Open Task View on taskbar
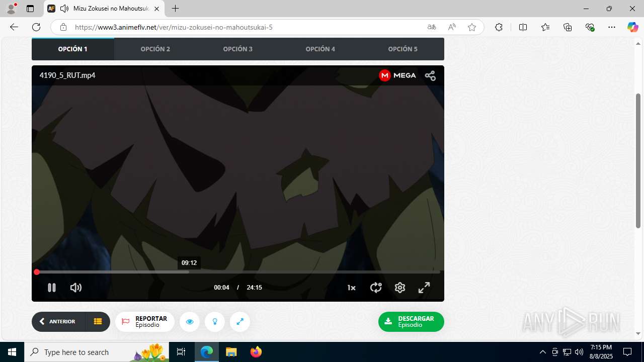 pos(182,352)
